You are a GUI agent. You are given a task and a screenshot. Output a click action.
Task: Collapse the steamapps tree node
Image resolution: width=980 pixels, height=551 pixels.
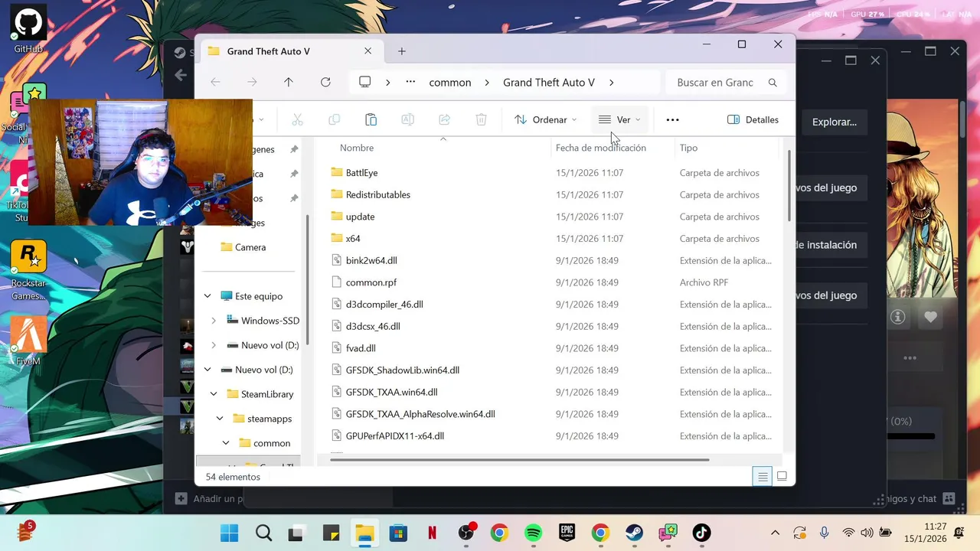click(x=220, y=419)
